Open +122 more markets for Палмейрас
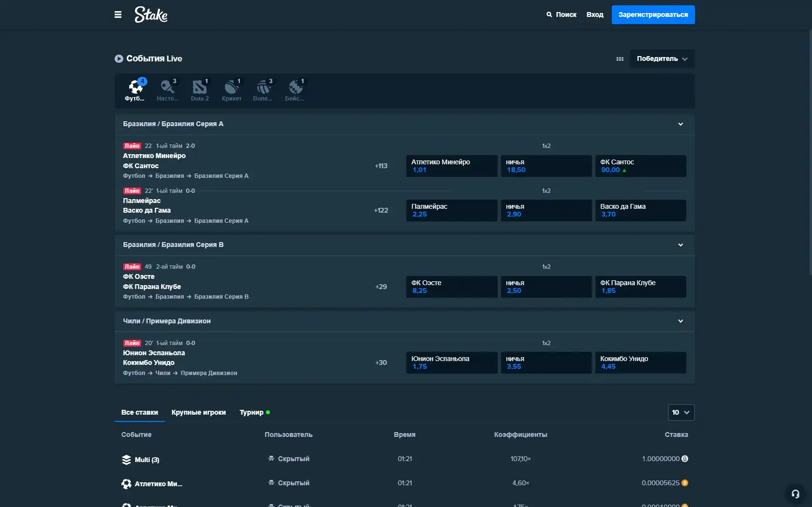The image size is (812, 507). 381,210
